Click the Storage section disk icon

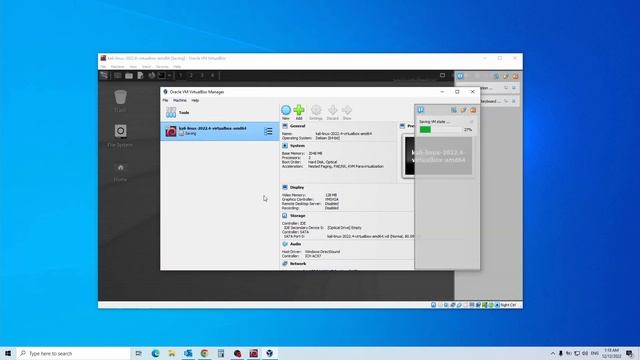click(285, 216)
